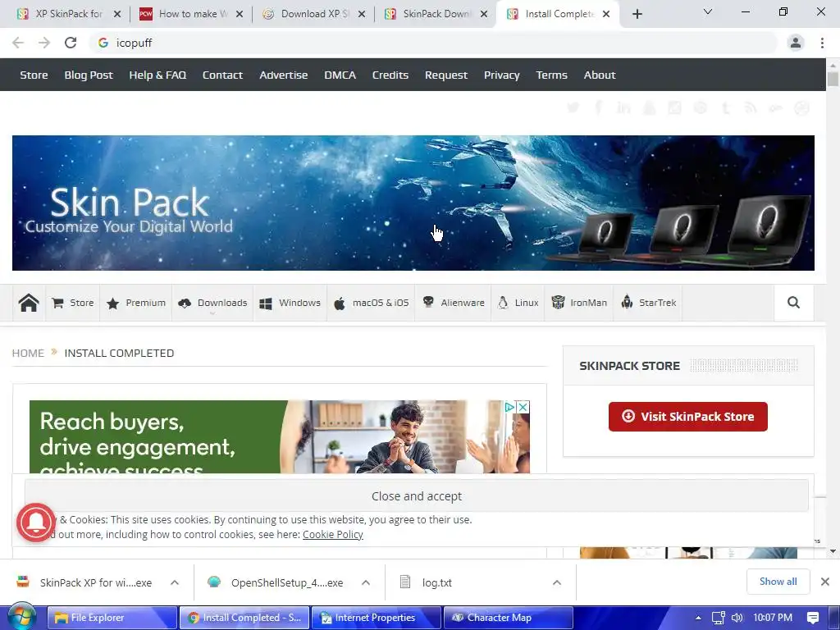
Task: Switch to File Explorer on the taskbar
Action: [112, 618]
